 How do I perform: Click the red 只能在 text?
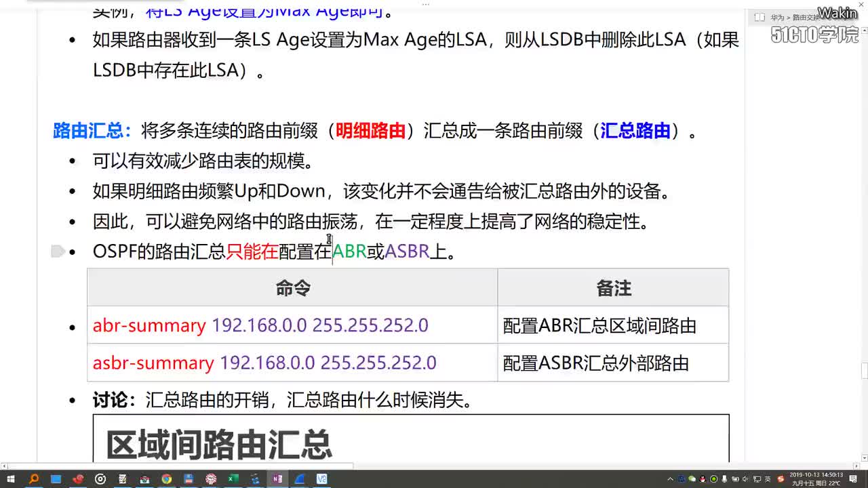(x=252, y=251)
